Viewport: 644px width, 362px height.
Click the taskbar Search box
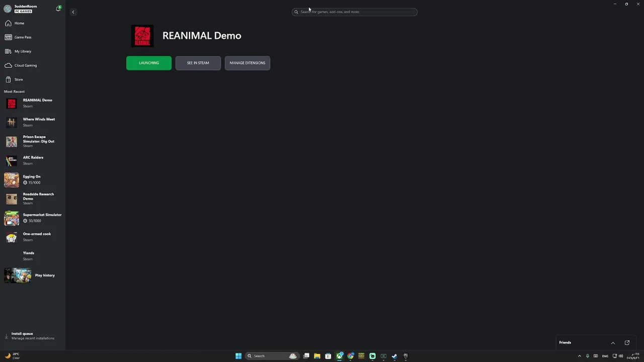(x=272, y=356)
